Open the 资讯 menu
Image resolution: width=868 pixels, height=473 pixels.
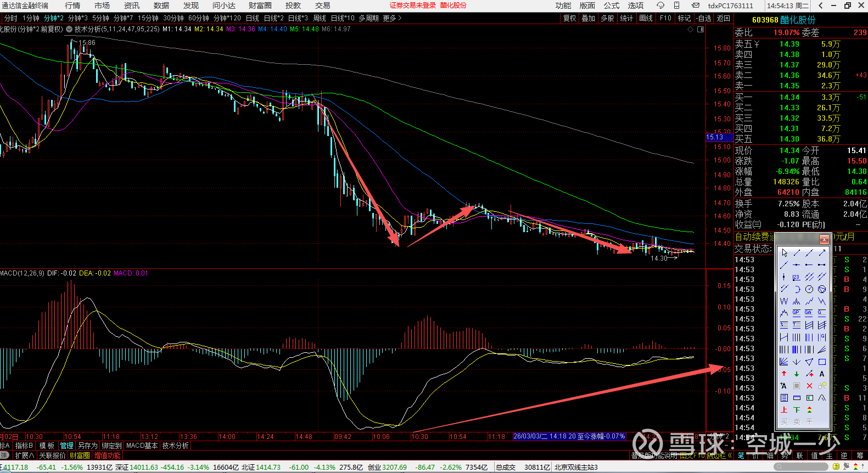(x=132, y=5)
